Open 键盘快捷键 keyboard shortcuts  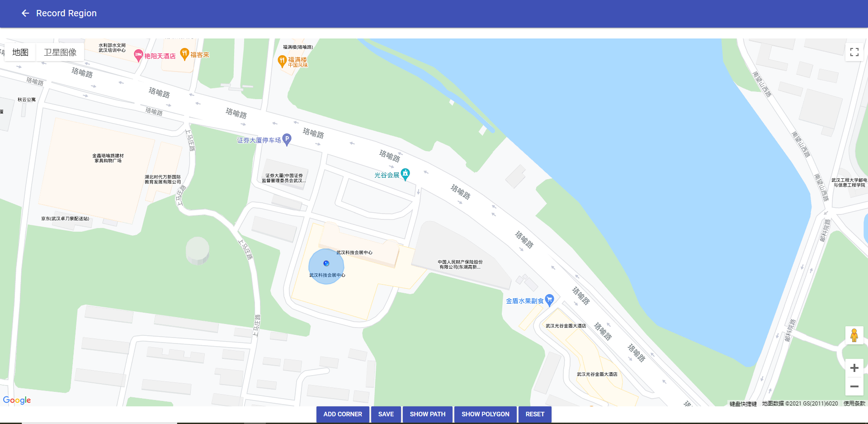click(743, 404)
